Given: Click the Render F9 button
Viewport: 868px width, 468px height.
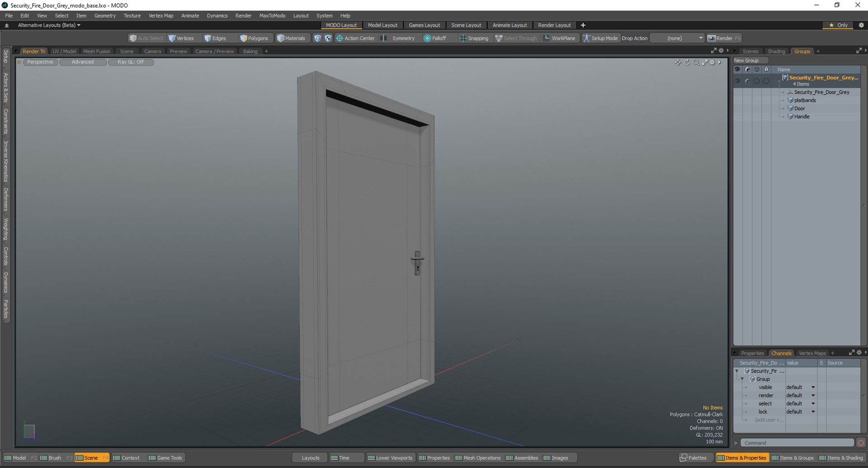Looking at the screenshot, I should tap(724, 38).
